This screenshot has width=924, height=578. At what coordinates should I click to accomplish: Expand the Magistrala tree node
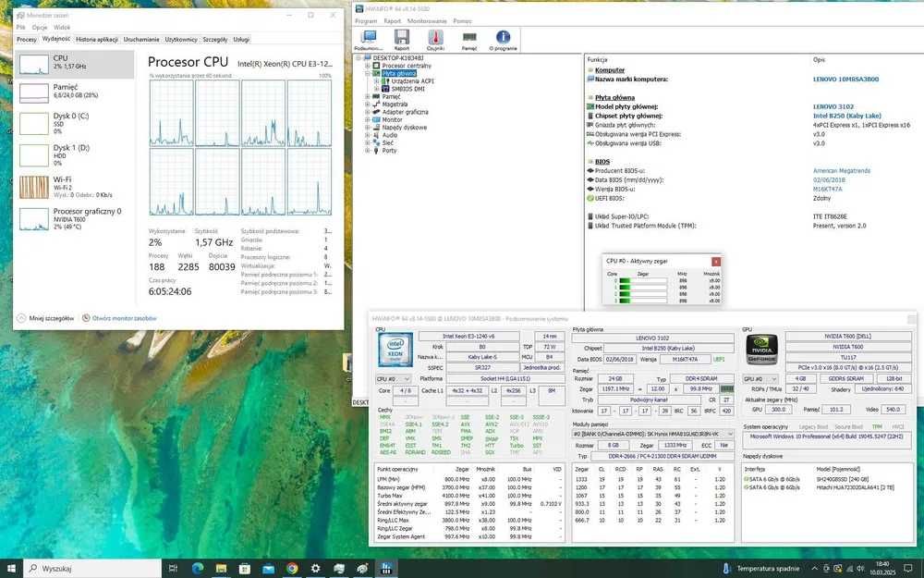tap(367, 104)
